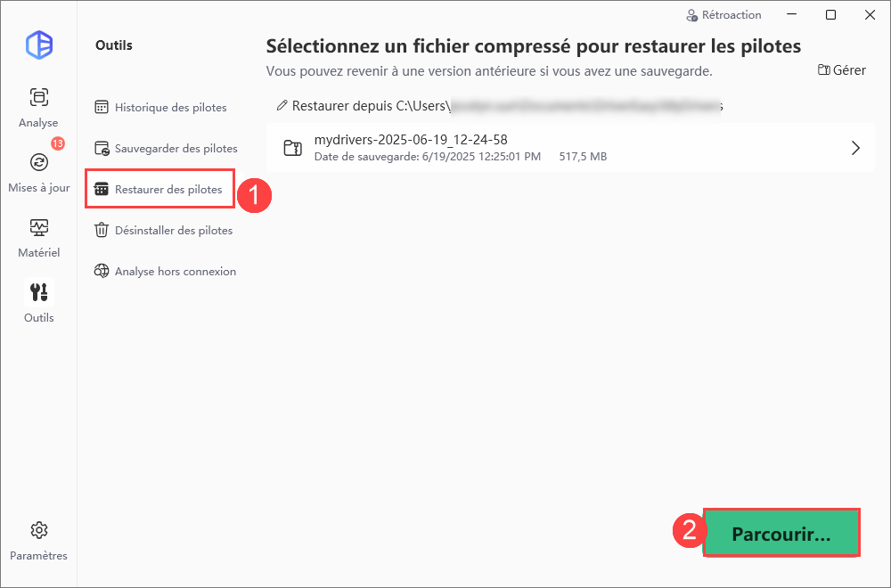Select the Outils tools icon
The width and height of the screenshot is (891, 588).
coord(38,292)
